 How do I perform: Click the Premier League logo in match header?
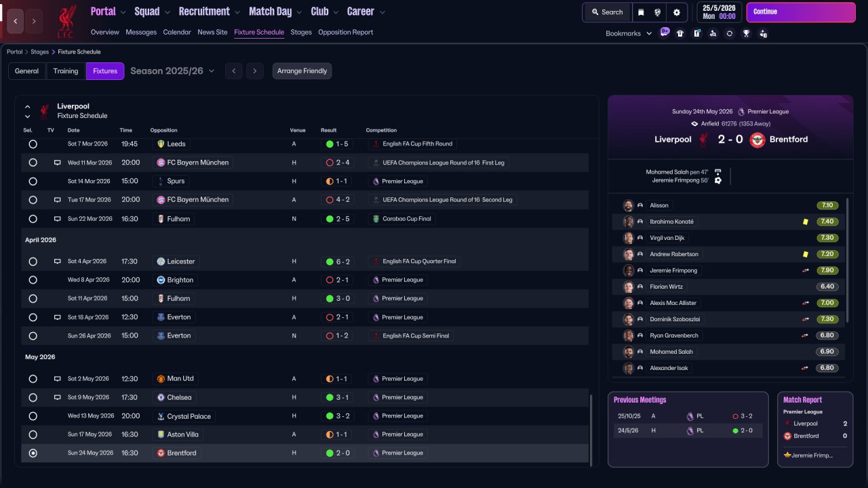point(741,112)
